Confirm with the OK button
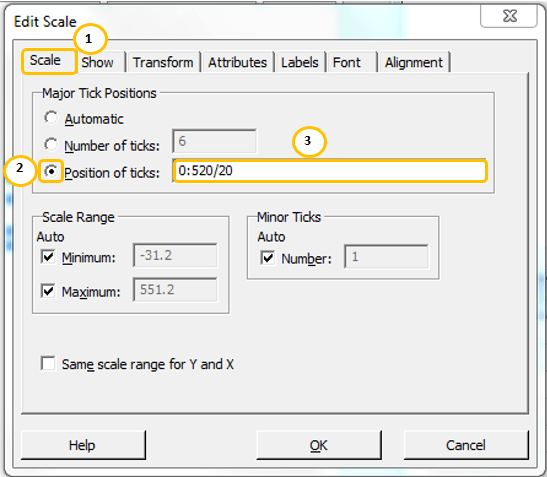This screenshot has height=477, width=547. point(319,445)
